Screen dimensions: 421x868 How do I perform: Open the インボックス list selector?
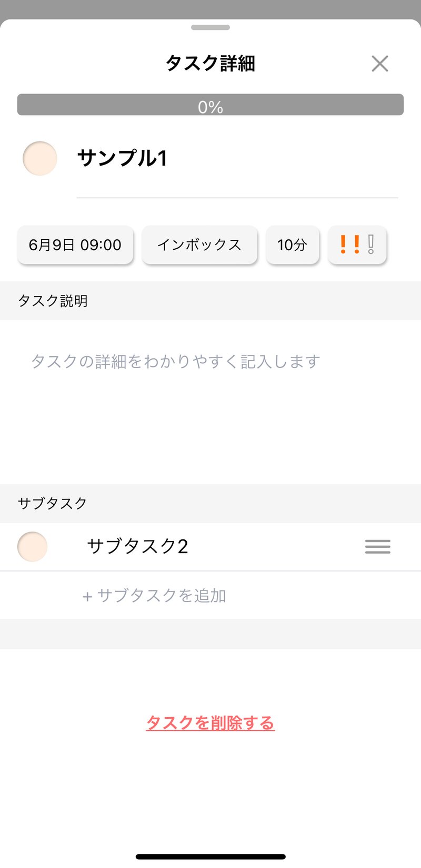[x=199, y=245]
